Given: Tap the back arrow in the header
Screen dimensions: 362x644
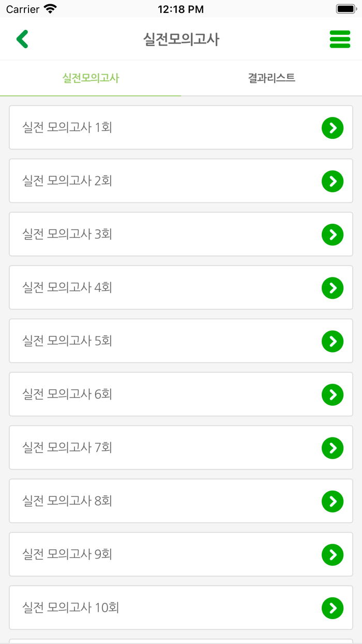Looking at the screenshot, I should click(x=22, y=39).
